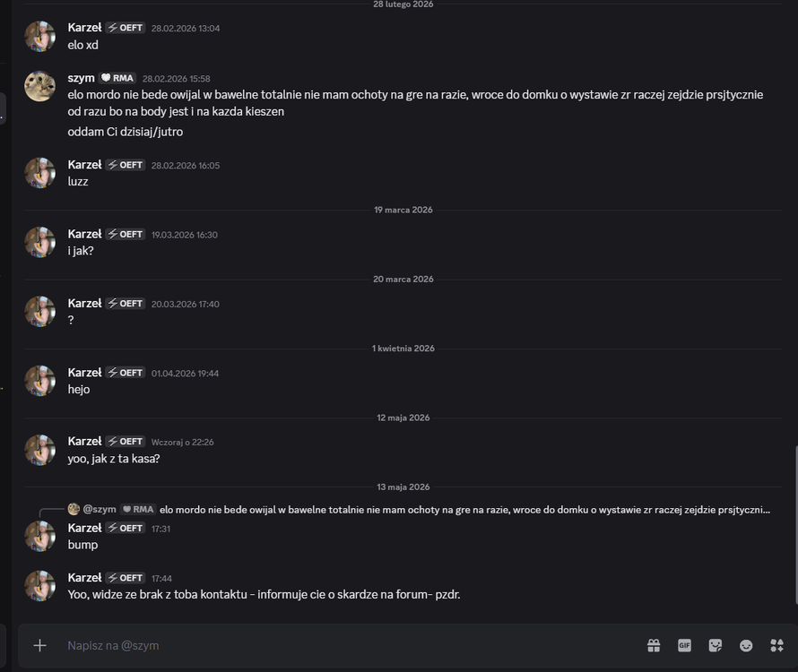Image resolution: width=798 pixels, height=672 pixels.
Task: Click the OEFT tag beside 13:04 message
Action: point(126,28)
